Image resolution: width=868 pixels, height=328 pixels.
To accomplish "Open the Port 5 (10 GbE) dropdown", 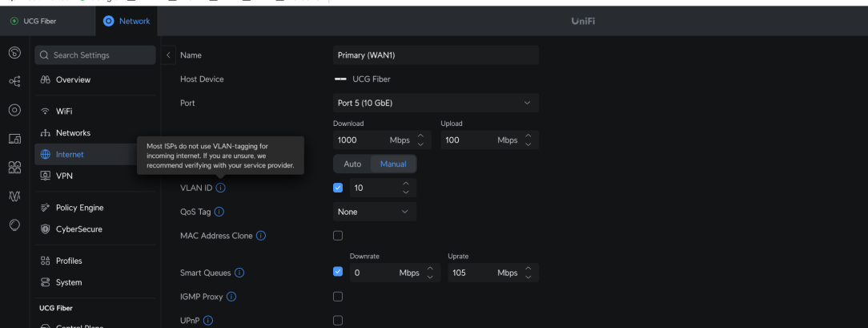I will point(436,103).
